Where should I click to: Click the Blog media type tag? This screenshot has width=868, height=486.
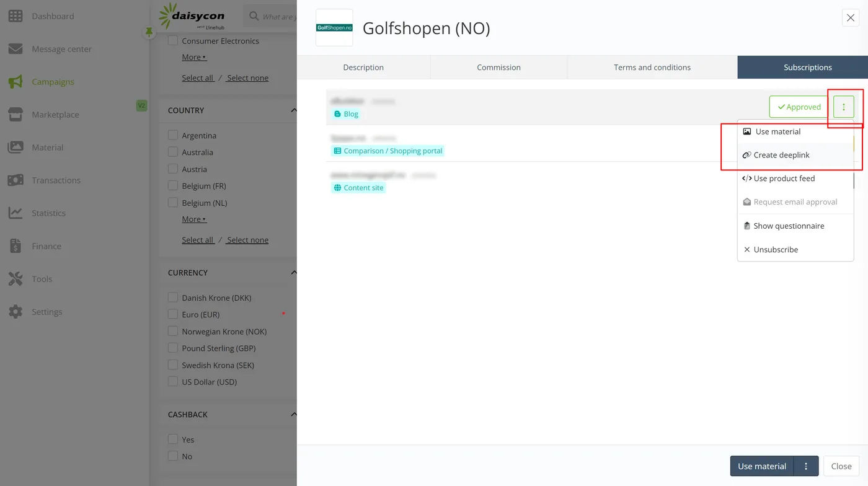click(x=346, y=114)
